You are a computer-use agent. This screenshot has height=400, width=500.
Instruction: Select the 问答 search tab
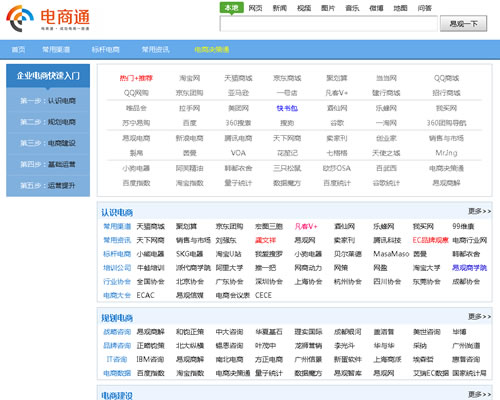[x=425, y=8]
